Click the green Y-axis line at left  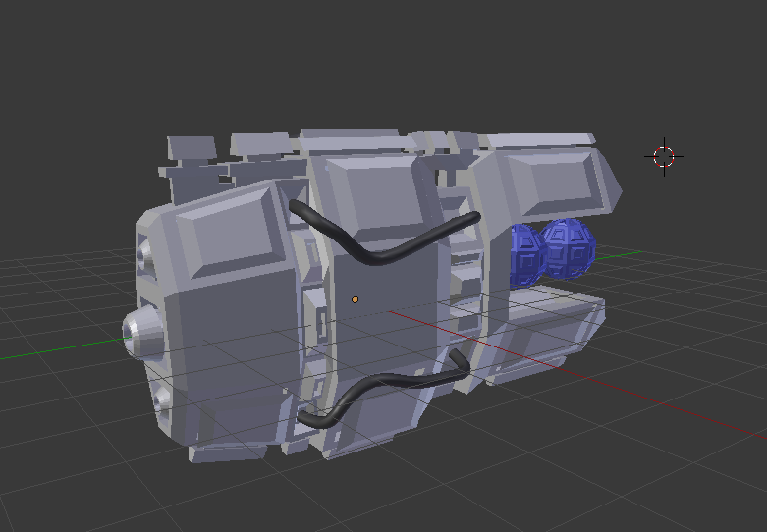(x=59, y=347)
